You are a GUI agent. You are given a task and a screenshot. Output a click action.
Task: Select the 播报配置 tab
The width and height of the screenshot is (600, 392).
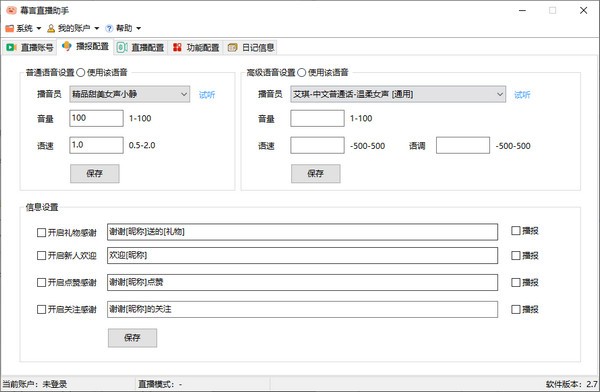(85, 46)
